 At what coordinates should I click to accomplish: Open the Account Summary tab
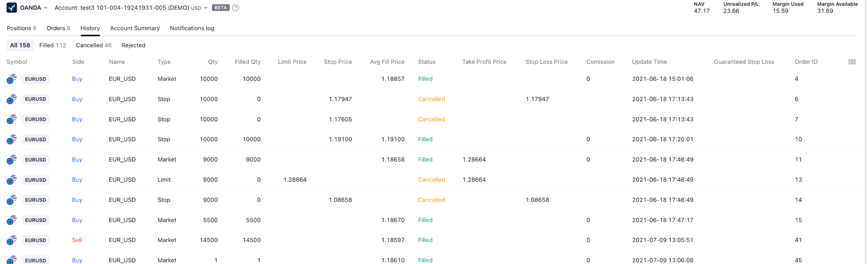click(x=135, y=28)
